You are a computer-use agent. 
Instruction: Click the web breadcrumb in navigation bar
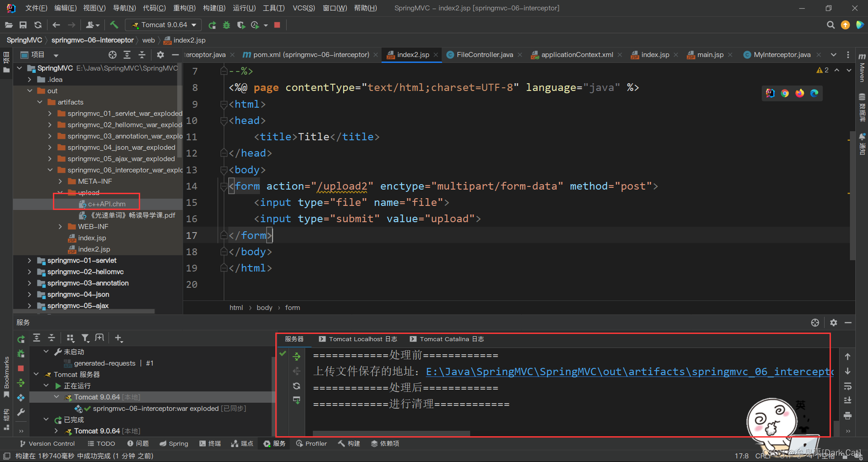pos(148,40)
